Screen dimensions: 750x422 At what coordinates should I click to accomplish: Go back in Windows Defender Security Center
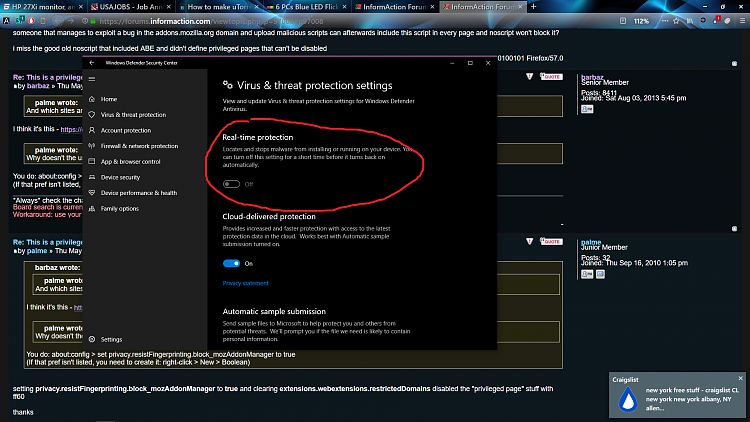click(92, 63)
